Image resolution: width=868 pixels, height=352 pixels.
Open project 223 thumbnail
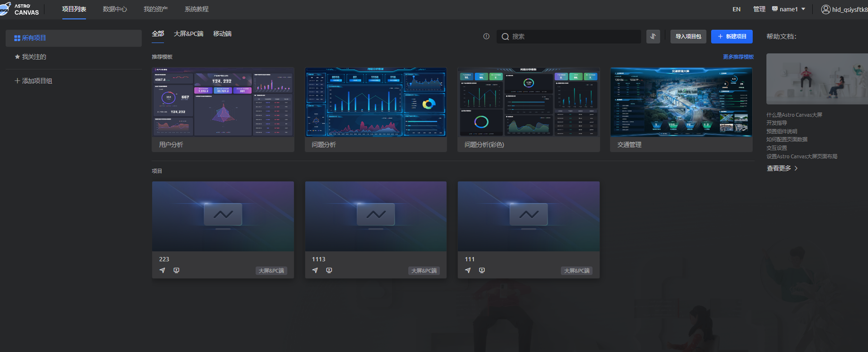click(223, 216)
